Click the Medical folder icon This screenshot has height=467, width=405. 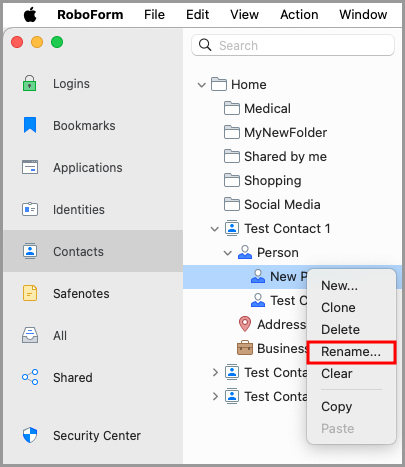[232, 108]
